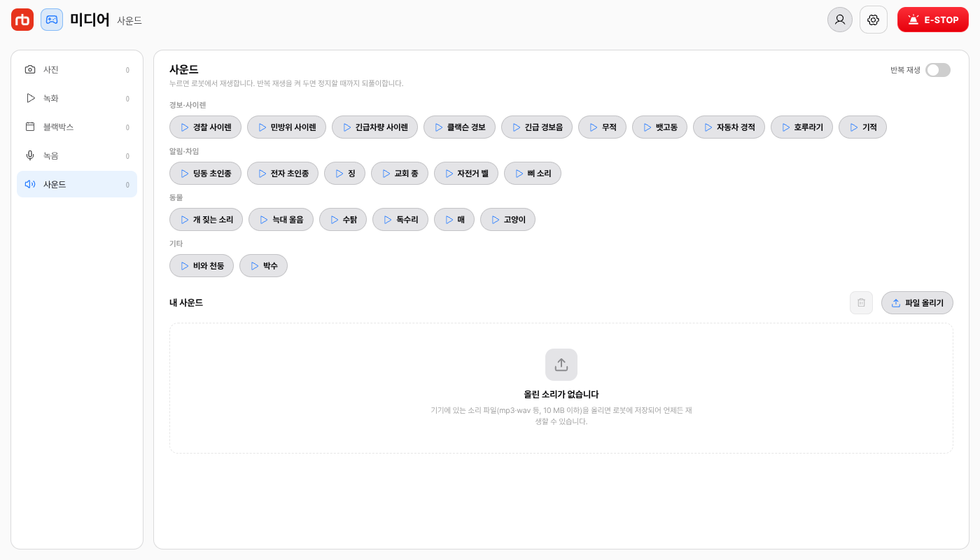Go to 블랙박스 in the sidebar
This screenshot has height=560, width=980.
pos(77,127)
